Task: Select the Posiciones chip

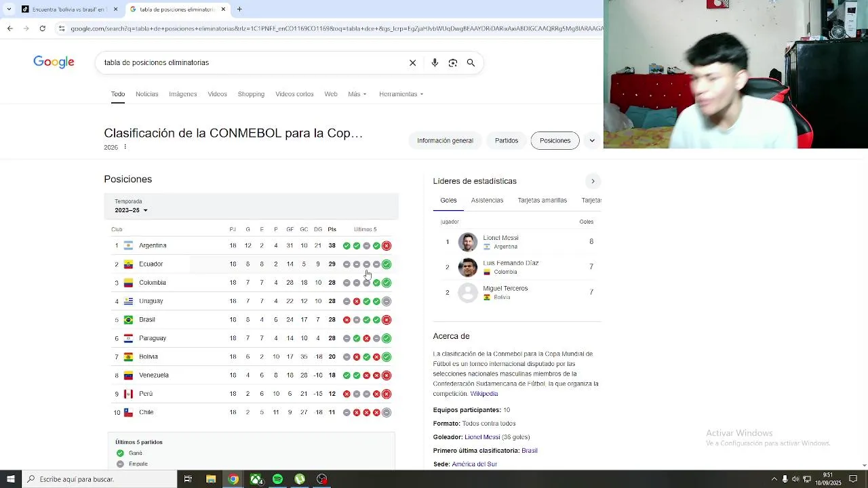Action: click(555, 140)
